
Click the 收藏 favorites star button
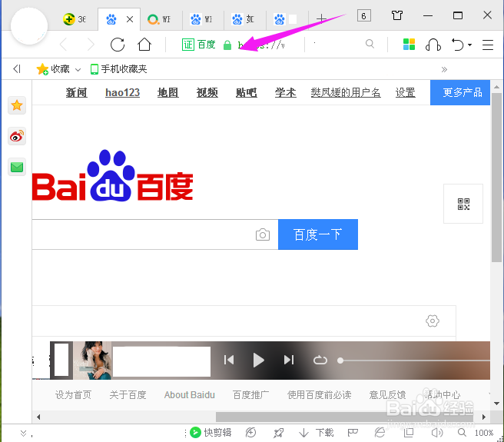coord(53,69)
